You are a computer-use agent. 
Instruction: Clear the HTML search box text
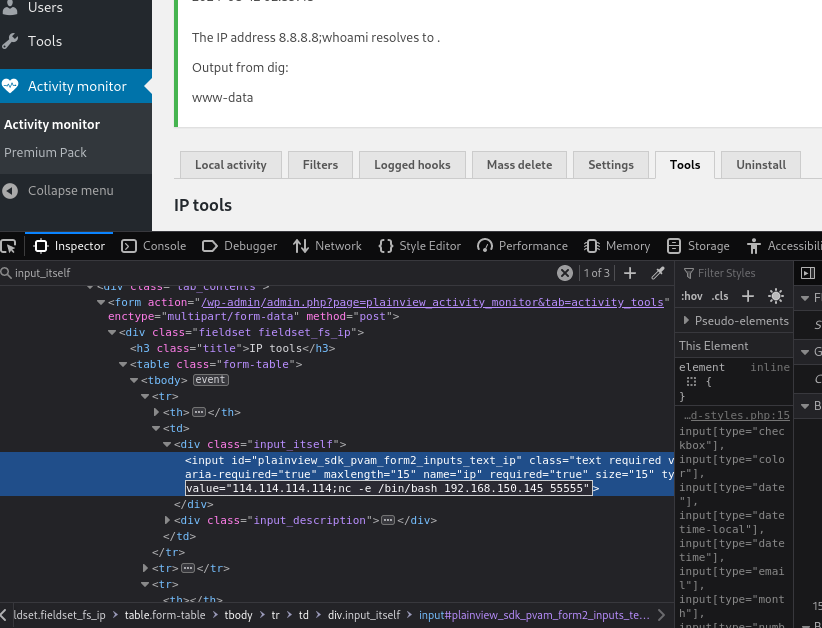pyautogui.click(x=565, y=273)
